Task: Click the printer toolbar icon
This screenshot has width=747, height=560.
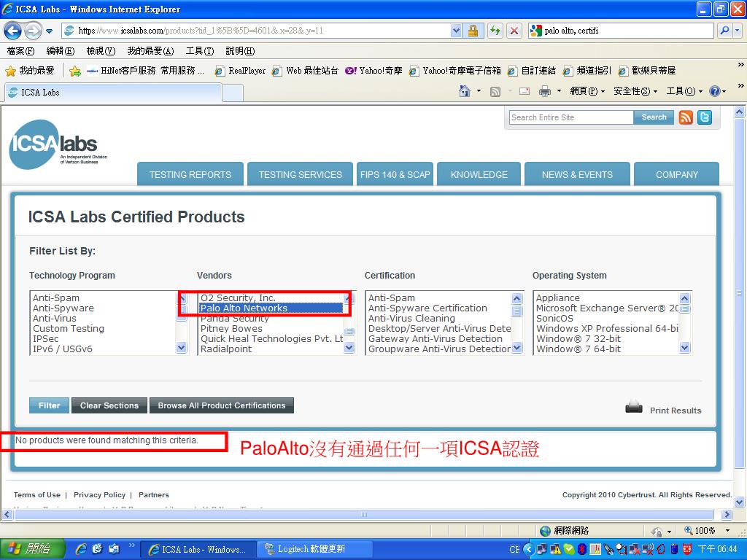Action: click(x=544, y=91)
